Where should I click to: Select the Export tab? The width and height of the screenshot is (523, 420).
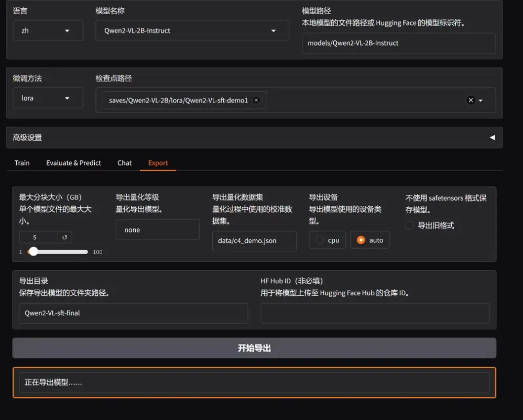pyautogui.click(x=158, y=163)
